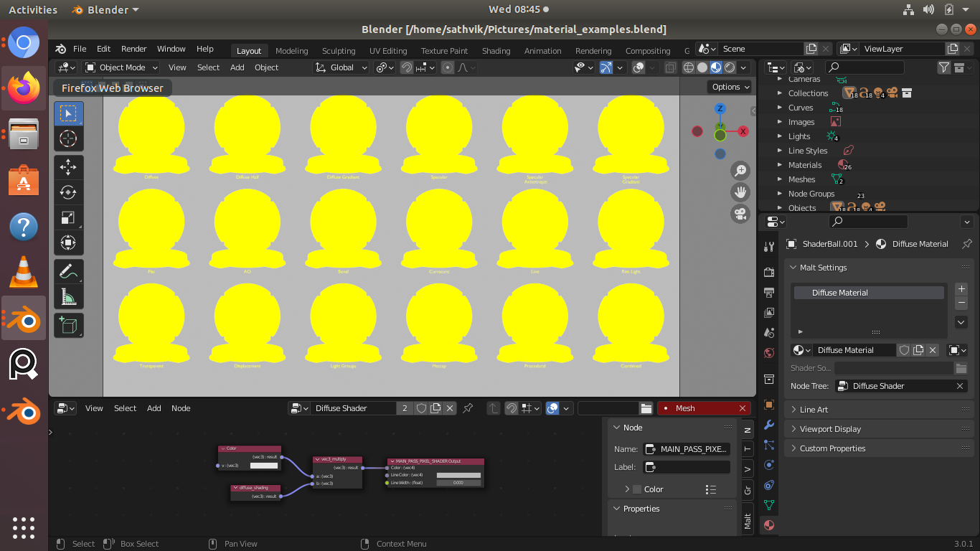980x551 pixels.
Task: Enable proportional editing
Action: tap(447, 67)
